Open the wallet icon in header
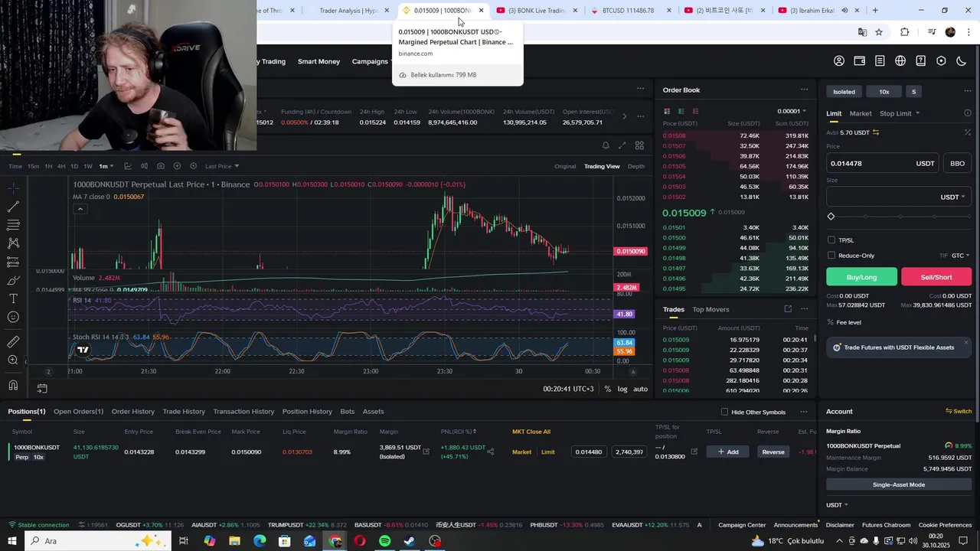Screen dimensions: 980x551 point(860,61)
